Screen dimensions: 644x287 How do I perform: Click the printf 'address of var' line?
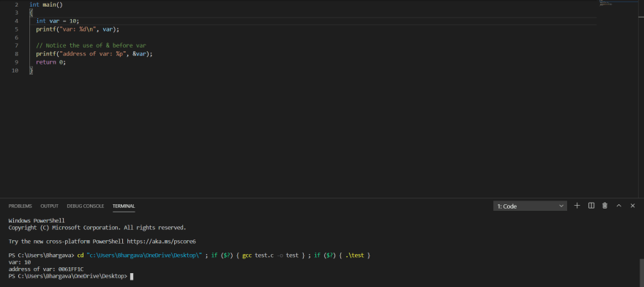click(x=94, y=54)
